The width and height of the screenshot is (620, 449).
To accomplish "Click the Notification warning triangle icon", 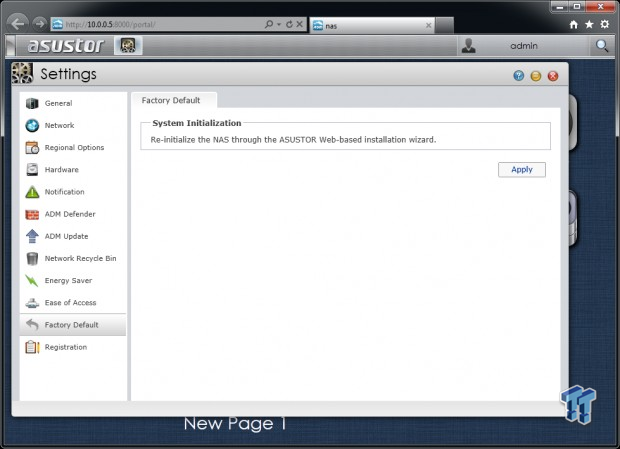I will (x=32, y=192).
